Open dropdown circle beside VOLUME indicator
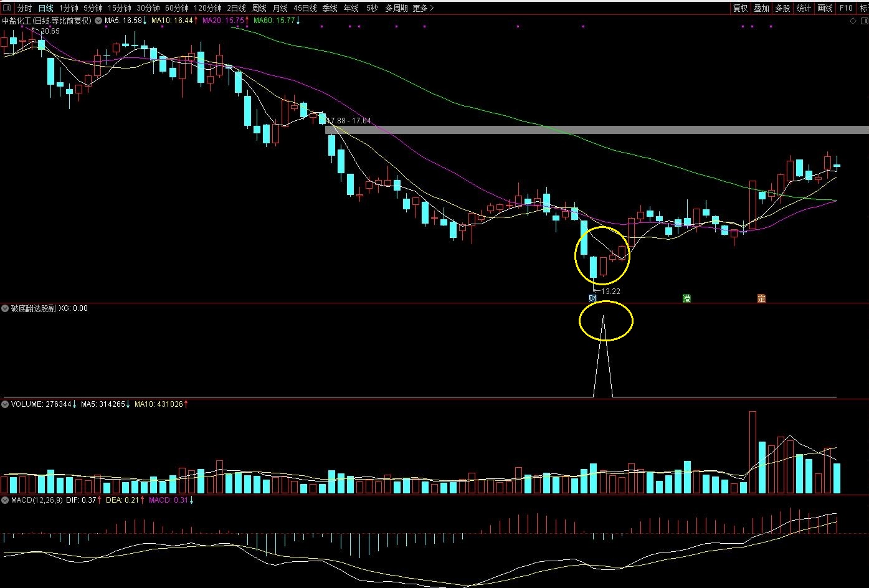The height and width of the screenshot is (588, 869). [6, 404]
